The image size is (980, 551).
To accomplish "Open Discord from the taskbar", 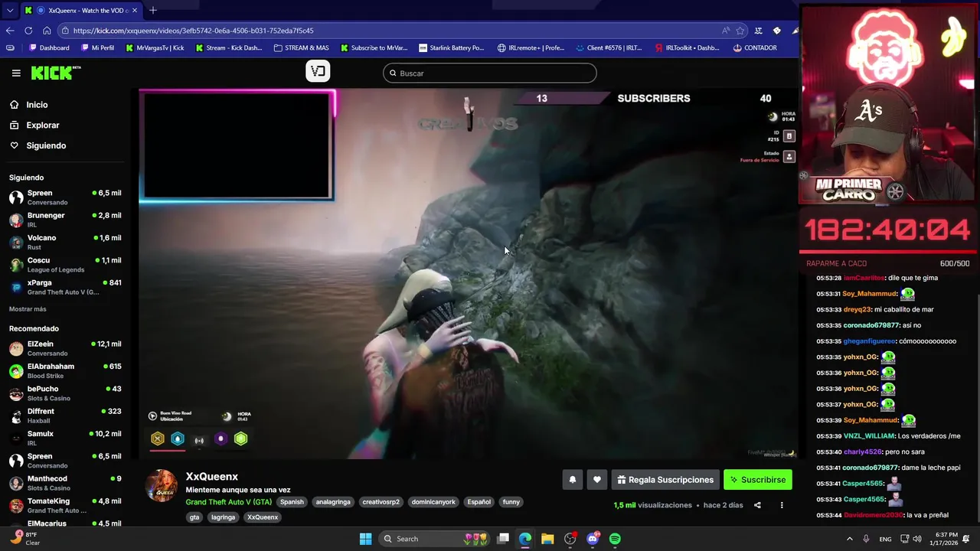I will [593, 539].
